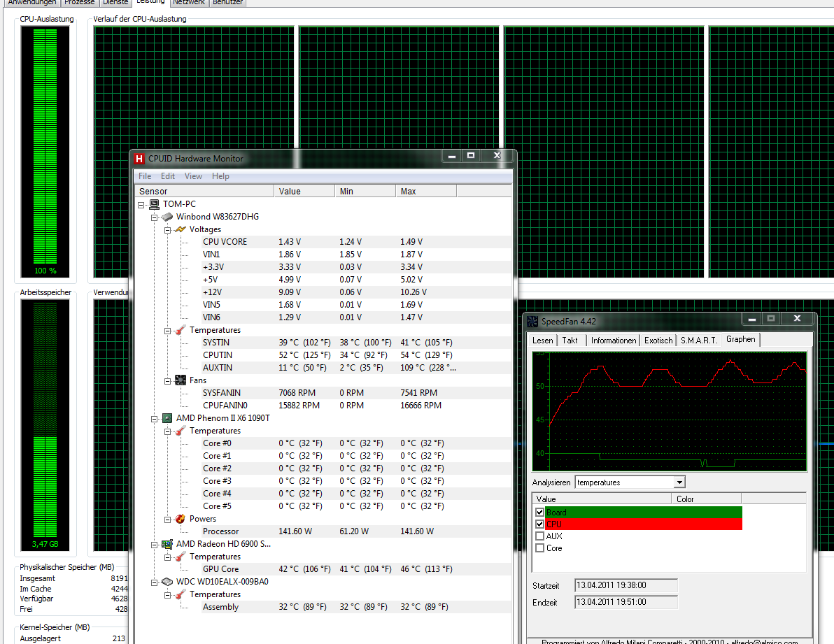Collapse the WDC WD10EALX-009BA0 node
This screenshot has width=834, height=644.
click(154, 582)
